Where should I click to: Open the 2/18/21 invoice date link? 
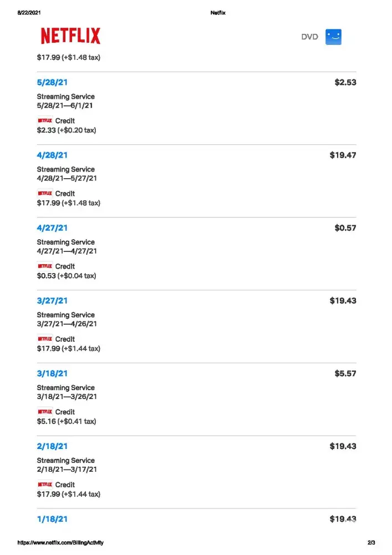[52, 446]
